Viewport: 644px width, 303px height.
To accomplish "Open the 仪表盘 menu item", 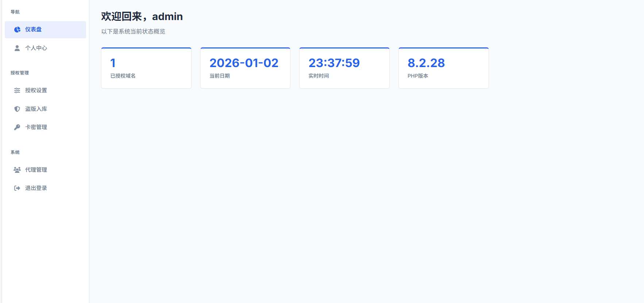I will click(45, 30).
